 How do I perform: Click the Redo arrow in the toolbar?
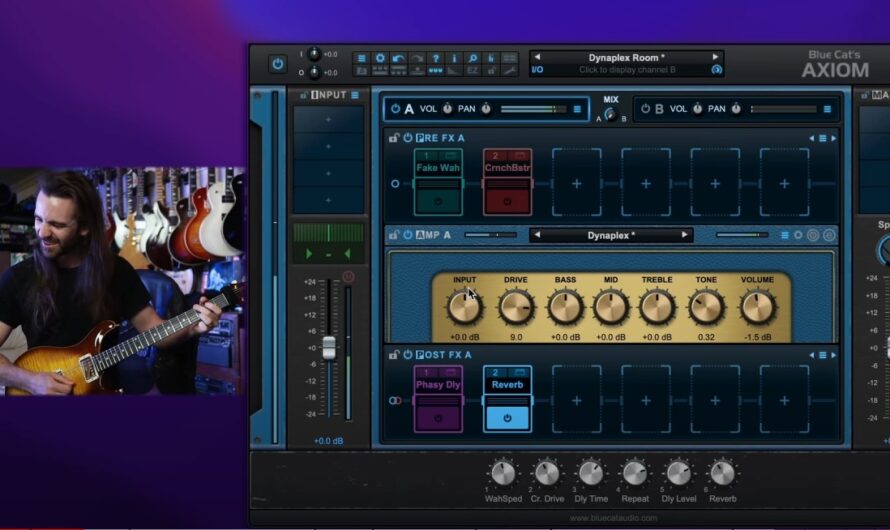(x=417, y=58)
